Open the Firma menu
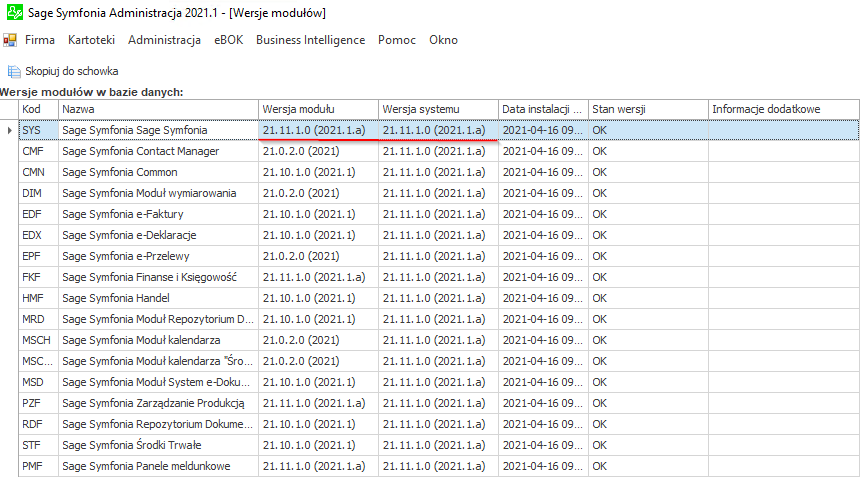Image resolution: width=860 pixels, height=478 pixels. (40, 40)
